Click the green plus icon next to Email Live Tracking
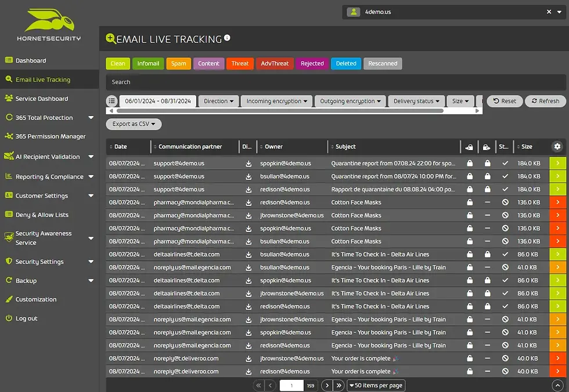 tap(110, 38)
